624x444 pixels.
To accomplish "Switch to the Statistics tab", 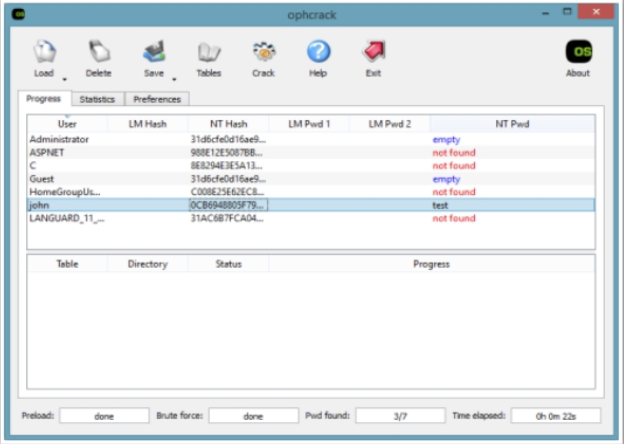I will click(x=98, y=99).
